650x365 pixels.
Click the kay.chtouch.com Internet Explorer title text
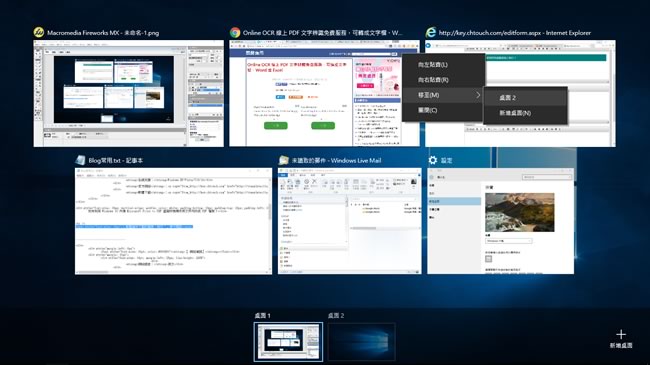(x=515, y=33)
